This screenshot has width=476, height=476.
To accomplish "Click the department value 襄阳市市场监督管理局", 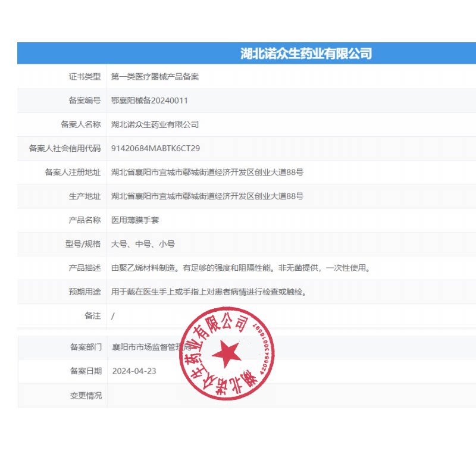I will 152,347.
